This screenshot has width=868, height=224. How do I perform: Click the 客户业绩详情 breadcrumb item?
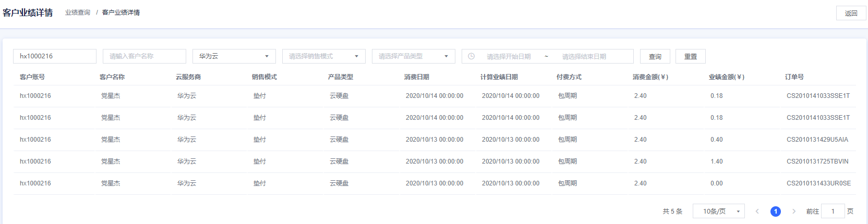pos(121,13)
